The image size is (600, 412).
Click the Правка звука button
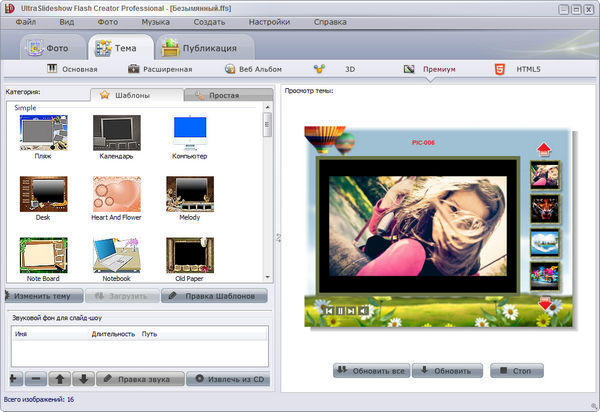(140, 379)
